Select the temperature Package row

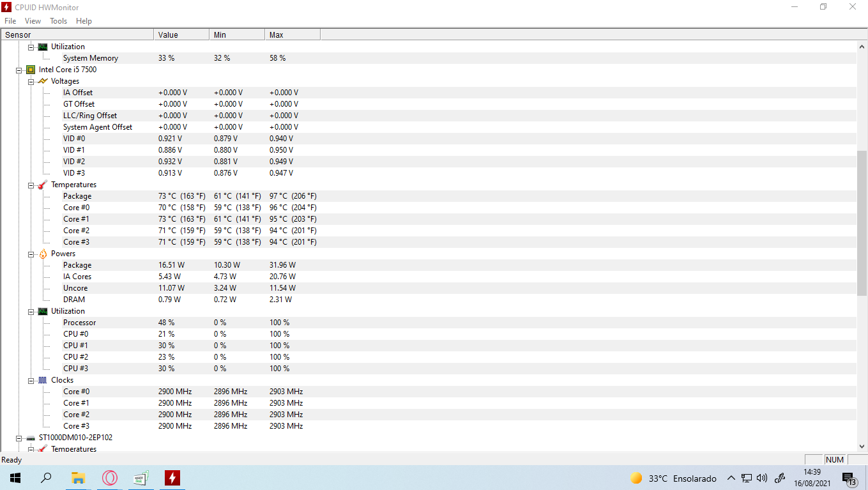click(459, 196)
